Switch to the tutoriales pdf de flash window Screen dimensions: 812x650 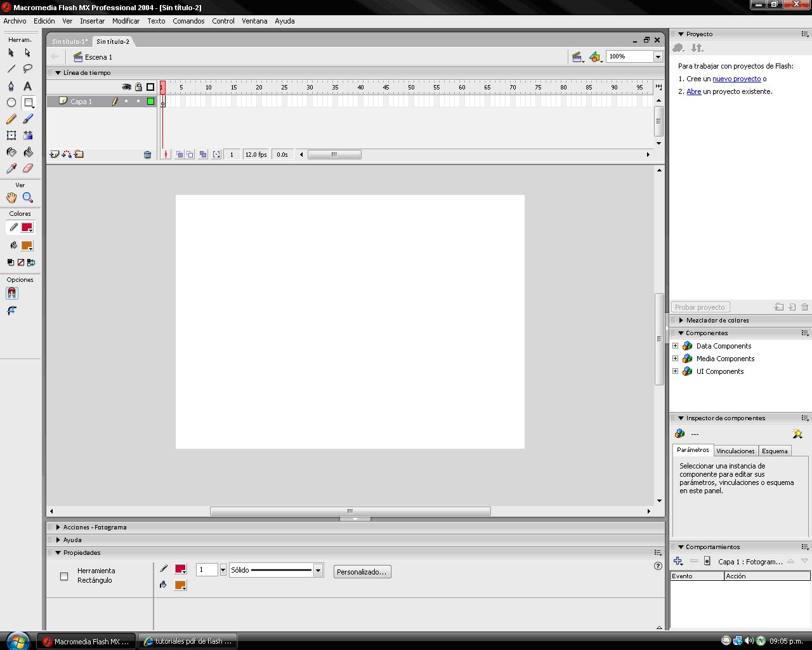(188, 641)
